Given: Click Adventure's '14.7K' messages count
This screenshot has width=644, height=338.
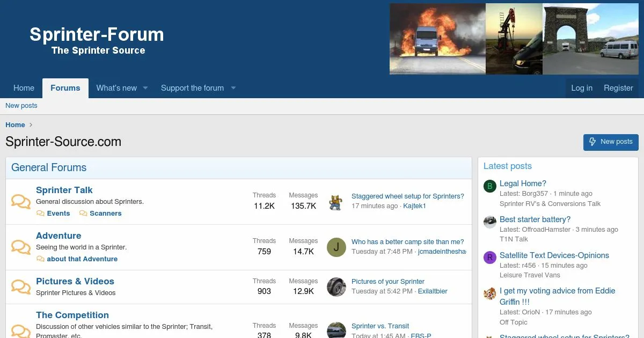Looking at the screenshot, I should (x=303, y=252).
